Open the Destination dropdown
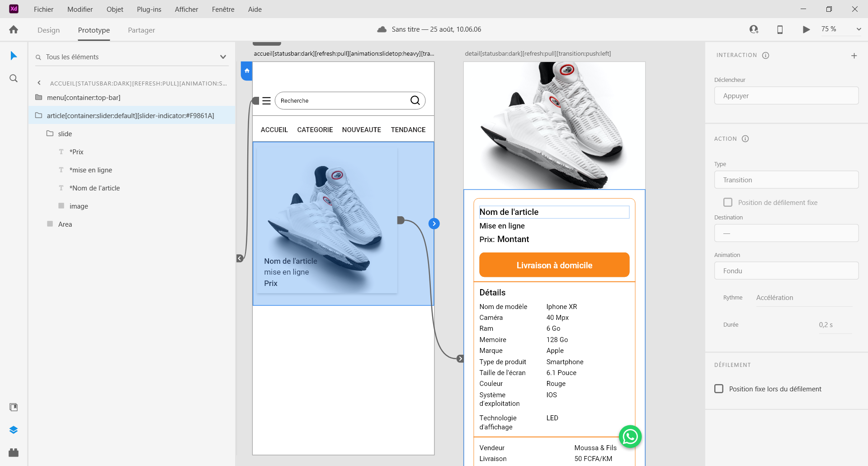 click(786, 233)
